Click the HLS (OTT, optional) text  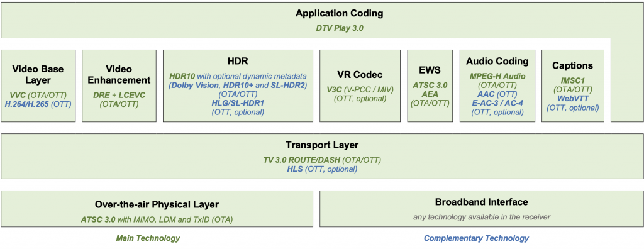coord(322,169)
